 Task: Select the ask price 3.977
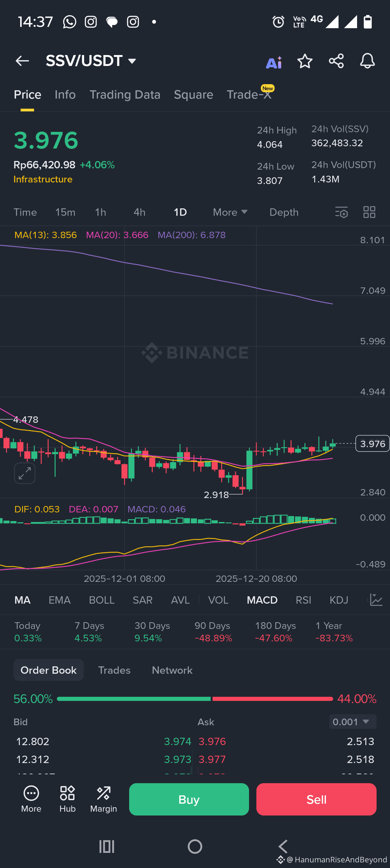pyautogui.click(x=212, y=759)
